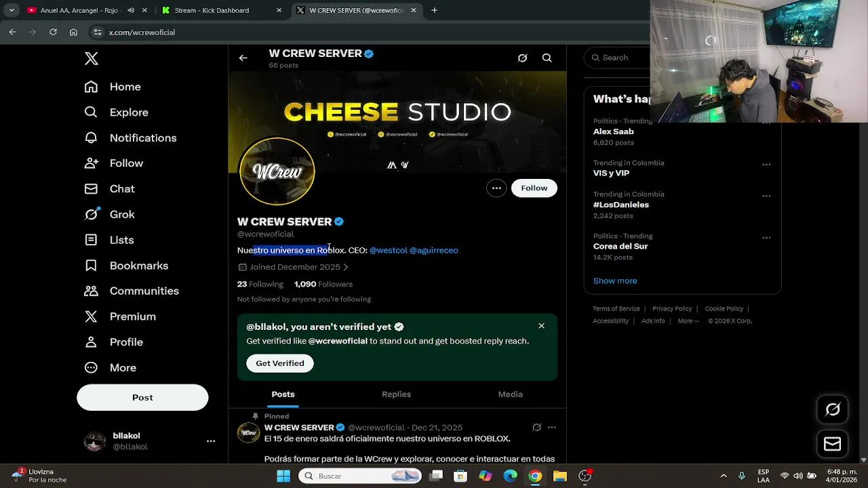
Task: Expand the footer More menu
Action: 688,321
